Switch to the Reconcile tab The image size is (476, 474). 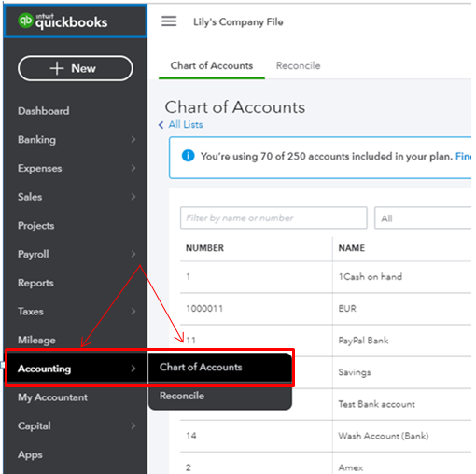point(298,65)
